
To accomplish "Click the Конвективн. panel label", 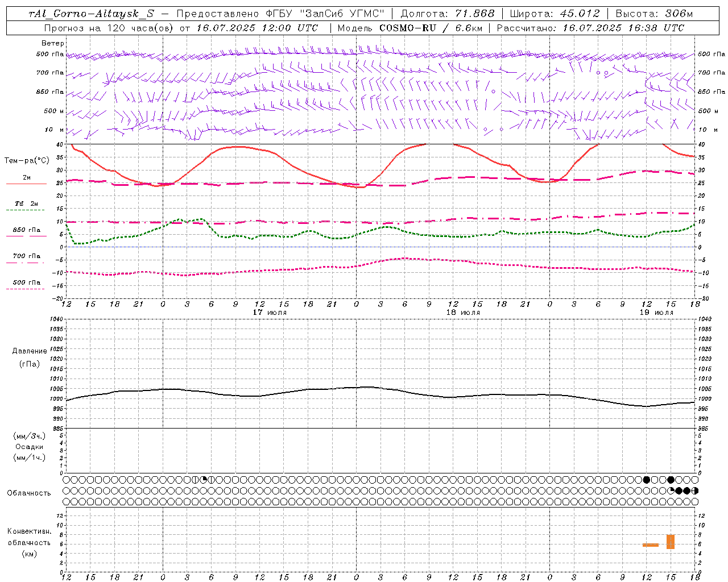I will pos(30,531).
